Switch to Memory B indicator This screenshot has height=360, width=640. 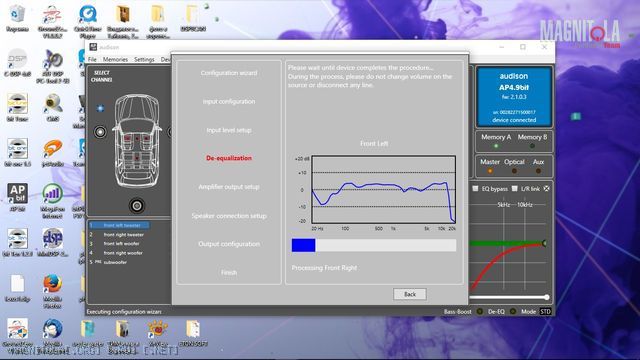tap(532, 140)
